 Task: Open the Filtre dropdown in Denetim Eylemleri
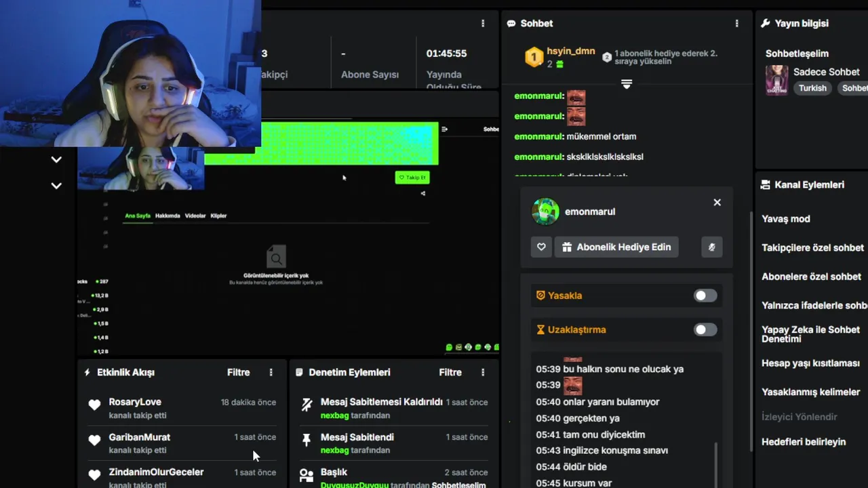click(450, 372)
